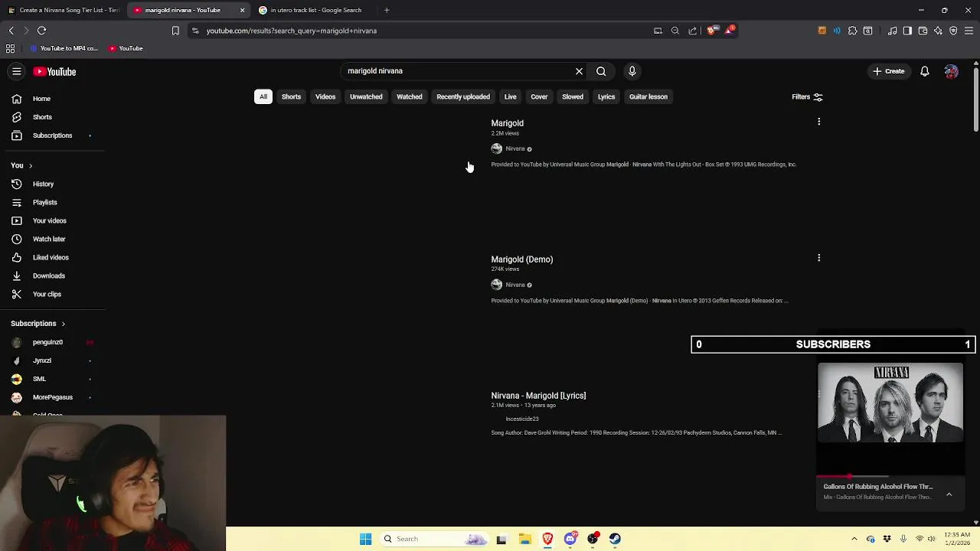Image resolution: width=980 pixels, height=551 pixels.
Task: Click the miniplayer Nirvana thumbnail
Action: tap(890, 403)
